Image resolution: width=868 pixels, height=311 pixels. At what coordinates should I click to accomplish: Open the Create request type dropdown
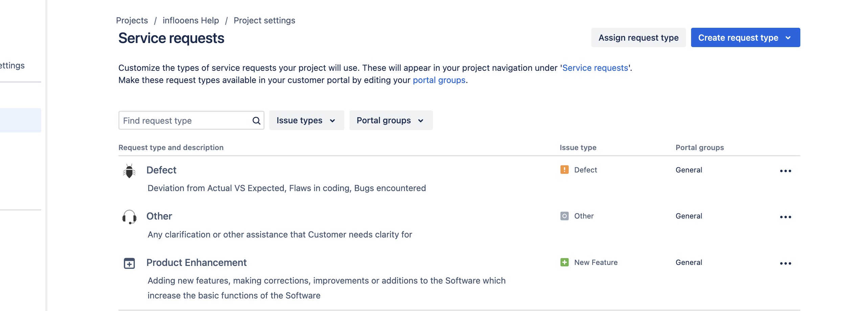pyautogui.click(x=745, y=38)
